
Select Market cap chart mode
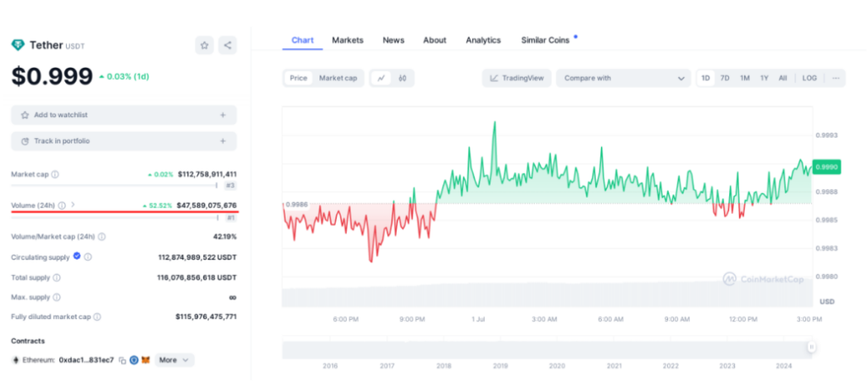point(337,78)
